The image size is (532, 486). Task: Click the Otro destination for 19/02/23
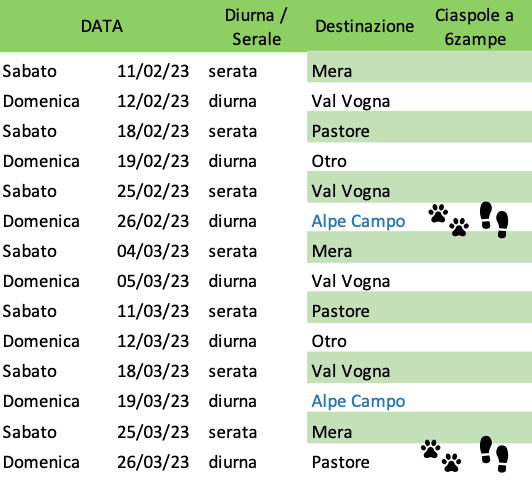pos(329,161)
